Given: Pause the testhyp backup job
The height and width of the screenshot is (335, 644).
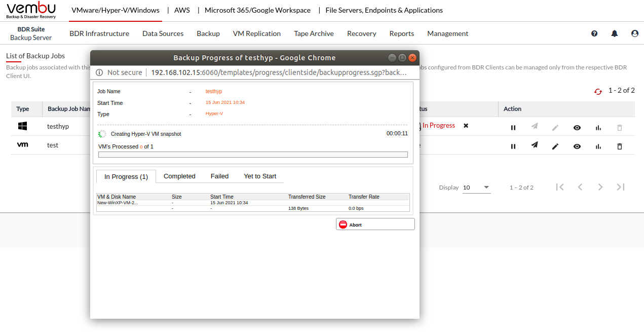Looking at the screenshot, I should 513,128.
